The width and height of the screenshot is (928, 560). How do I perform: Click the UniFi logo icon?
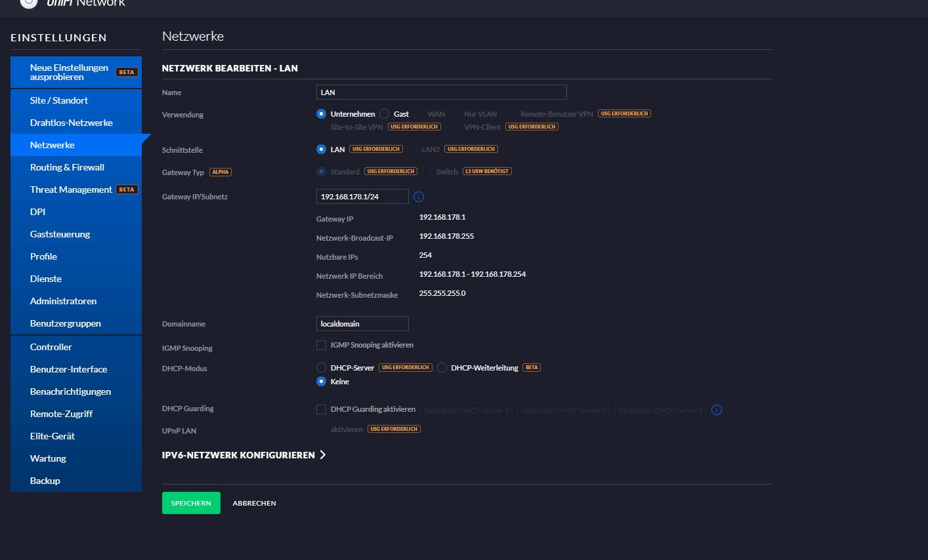click(28, 3)
